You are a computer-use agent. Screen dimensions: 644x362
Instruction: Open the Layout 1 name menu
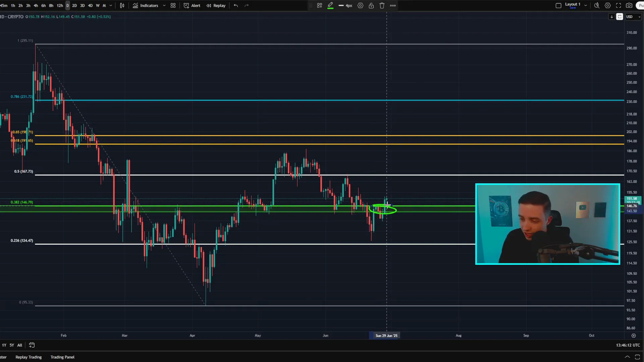click(573, 5)
